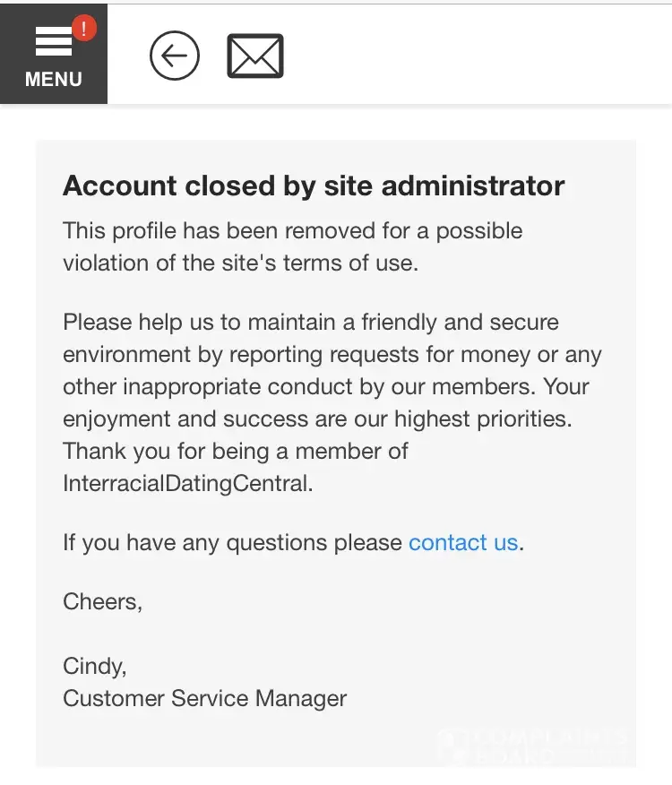Click the 'Cindy,' signature name
The image size is (672, 785).
coord(94,666)
